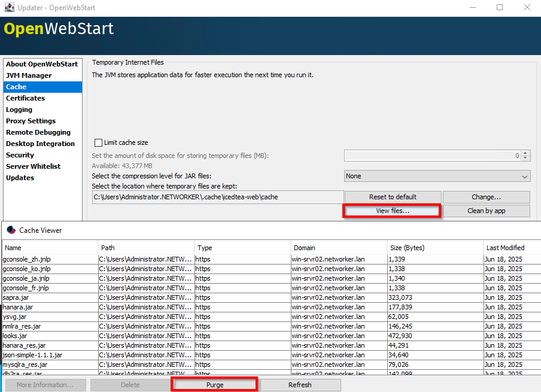This screenshot has width=541, height=392.
Task: Open the Security section
Action: point(20,154)
